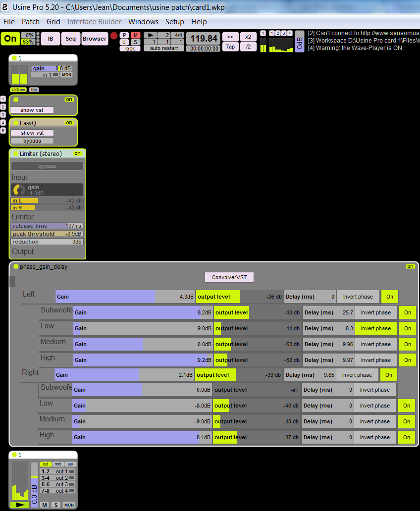The width and height of the screenshot is (420, 511).
Task: Open the IB interface builder panel
Action: (x=51, y=39)
